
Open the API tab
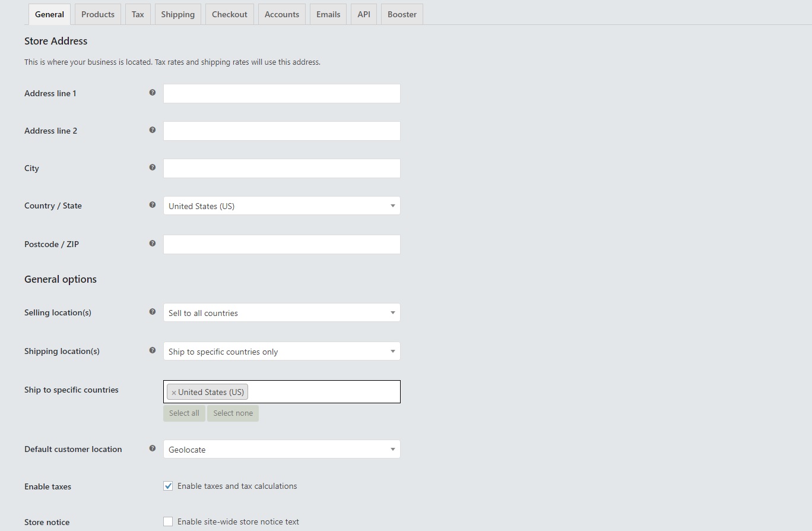pos(364,14)
